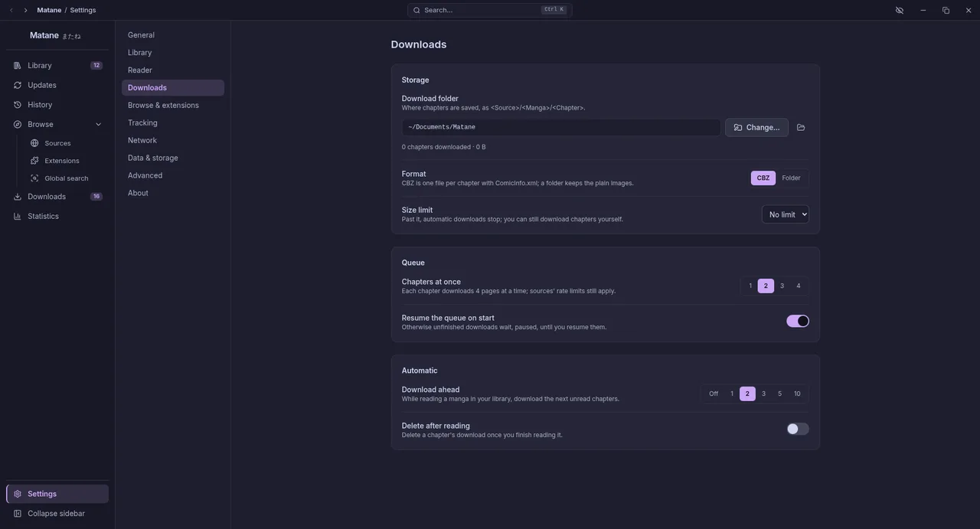This screenshot has height=529, width=980.
Task: Open Data & storage settings
Action: (x=173, y=158)
